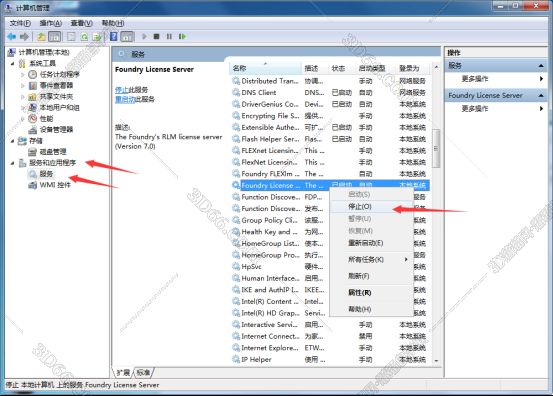The height and width of the screenshot is (396, 553).
Task: Click the up one level folder icon
Action: [42, 37]
